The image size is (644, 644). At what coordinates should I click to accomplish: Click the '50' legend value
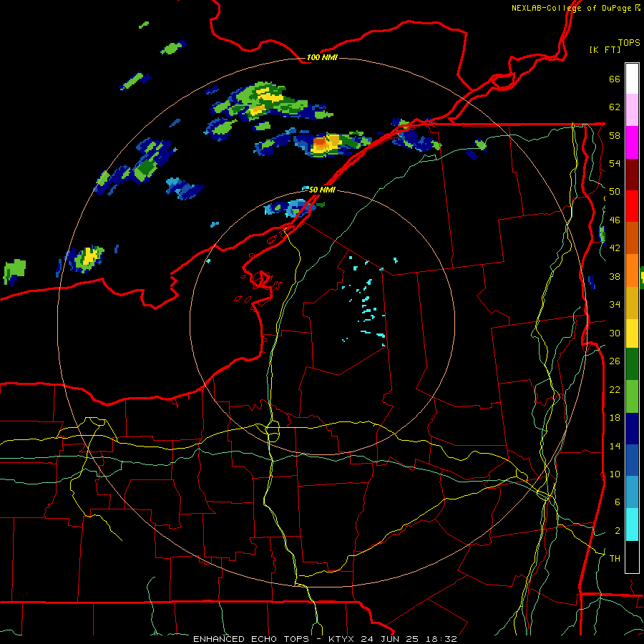pyautogui.click(x=615, y=192)
